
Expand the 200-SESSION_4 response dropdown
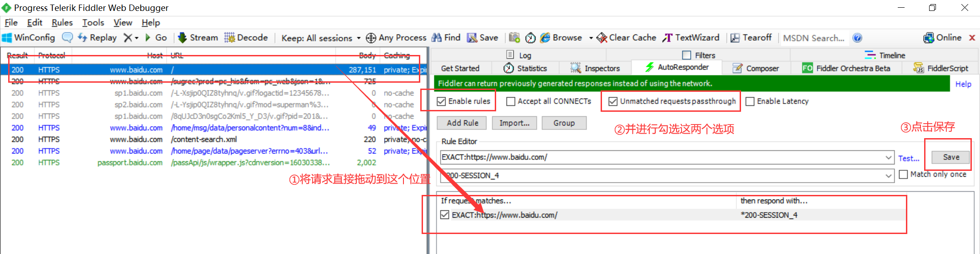point(889,175)
